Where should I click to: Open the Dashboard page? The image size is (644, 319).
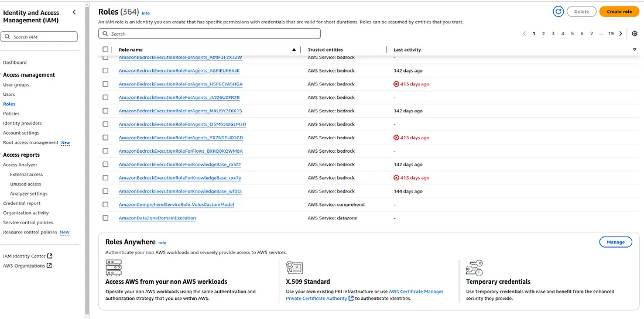point(15,63)
